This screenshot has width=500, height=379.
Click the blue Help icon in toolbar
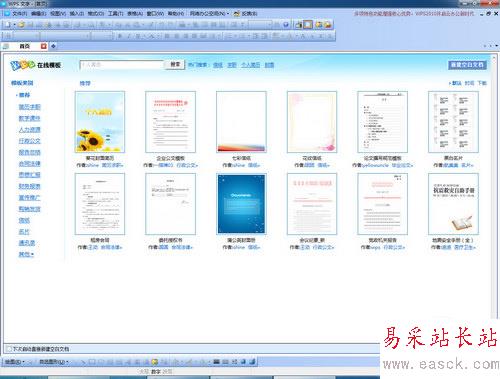click(x=286, y=24)
